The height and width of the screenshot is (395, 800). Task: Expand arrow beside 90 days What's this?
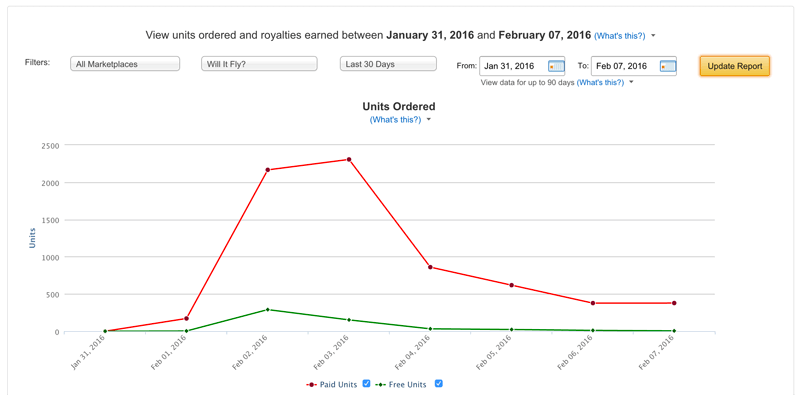[x=631, y=82]
